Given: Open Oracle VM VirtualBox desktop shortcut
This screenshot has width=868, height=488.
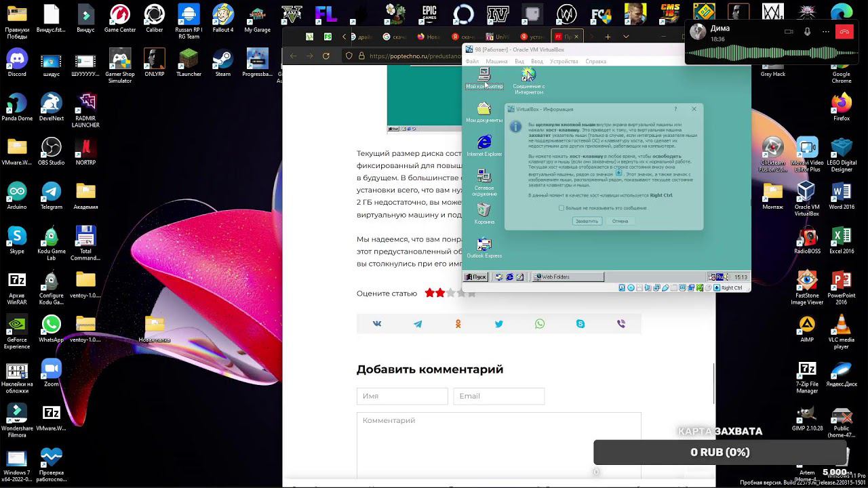Looking at the screenshot, I should point(806,200).
